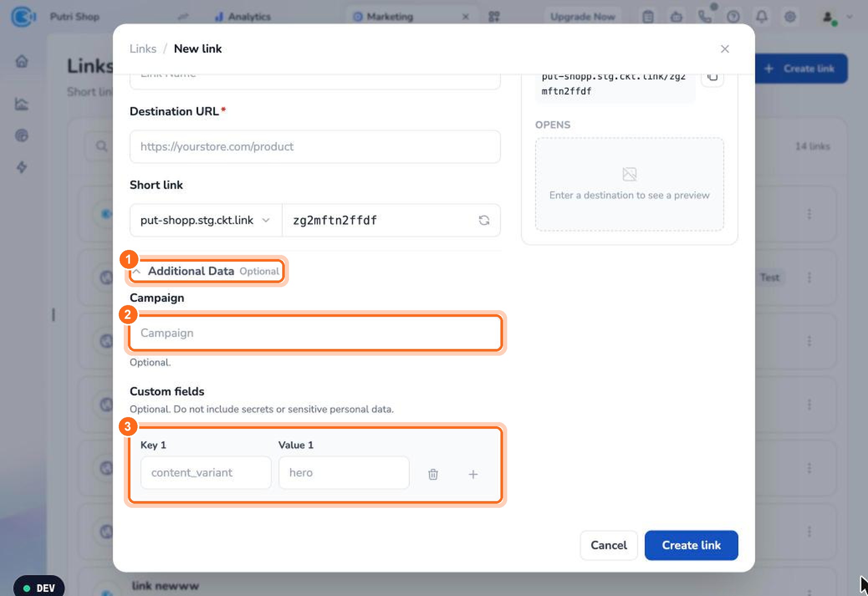Focus the Destination URL input field
The image size is (868, 596).
point(315,147)
